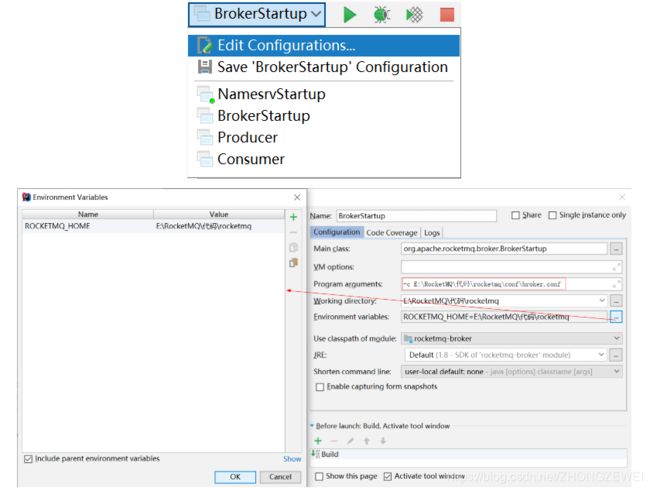This screenshot has height=491, width=650.
Task: Remove selected environment variable with minus icon
Action: [293, 232]
